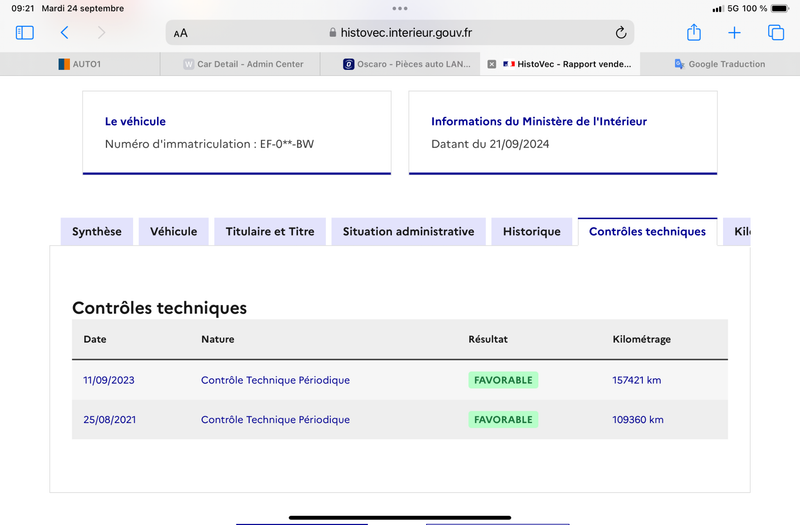This screenshot has width=800, height=525.
Task: Select the HistoVec - Rapport vendeur tab
Action: point(560,64)
